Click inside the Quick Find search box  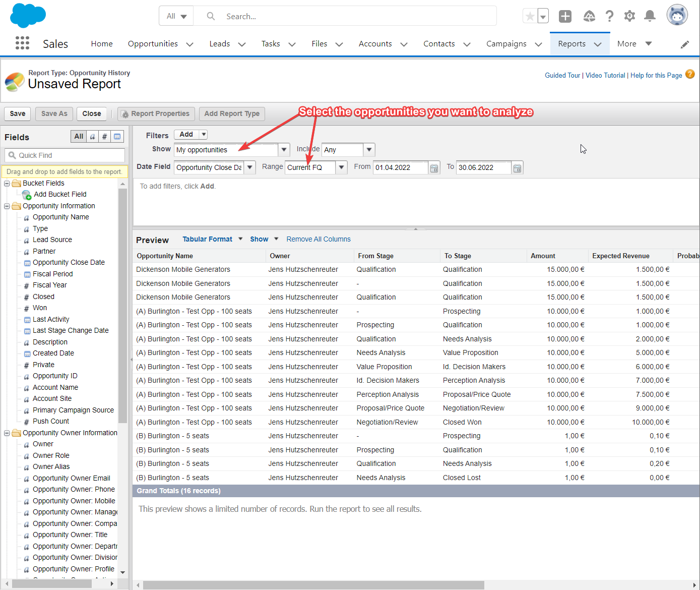click(x=66, y=155)
